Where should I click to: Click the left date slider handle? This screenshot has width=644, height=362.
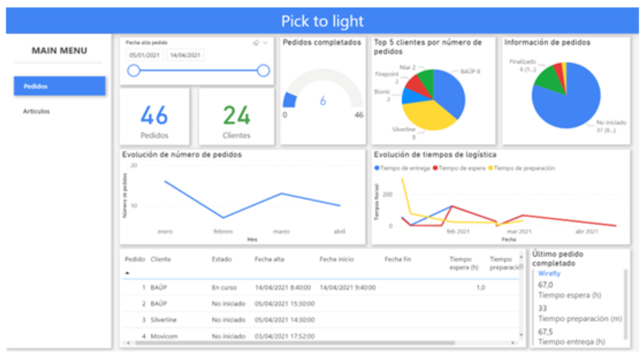click(x=133, y=71)
